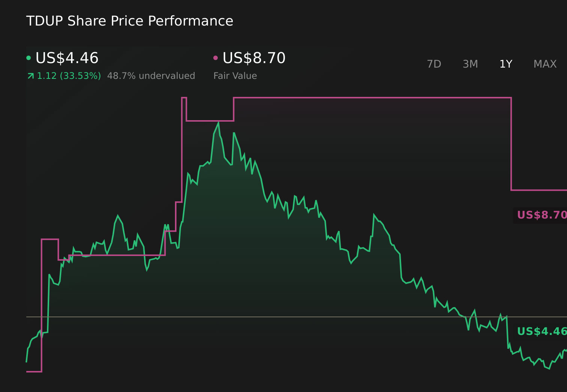Click the pink US$8.70 chart label
Image resolution: width=567 pixels, height=392 pixels.
(x=541, y=215)
